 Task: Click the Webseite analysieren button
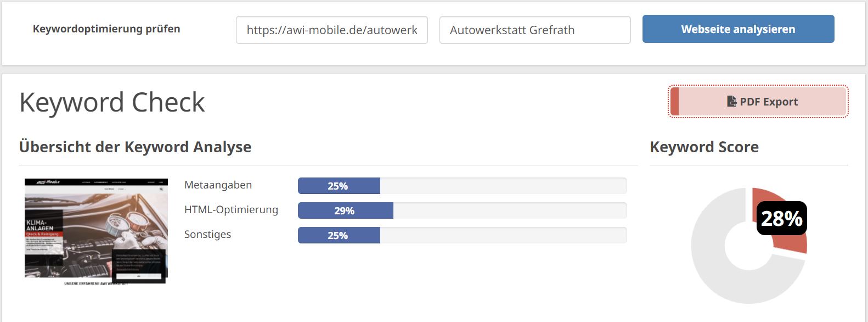coord(738,29)
